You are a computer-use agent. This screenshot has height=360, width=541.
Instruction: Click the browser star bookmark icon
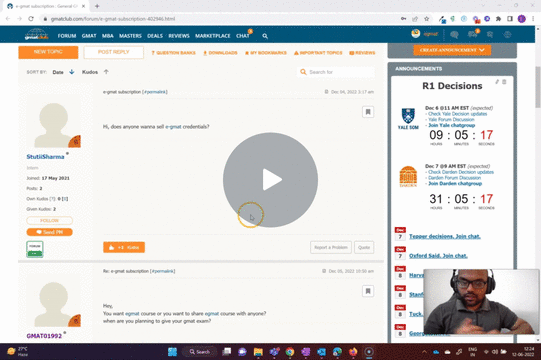point(426,19)
